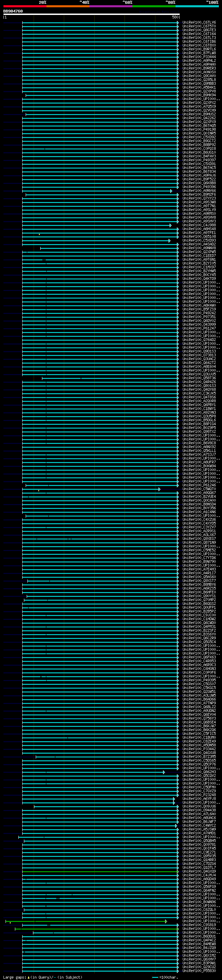Click the =100char. scale legend
222x980 pixels.
165,977
